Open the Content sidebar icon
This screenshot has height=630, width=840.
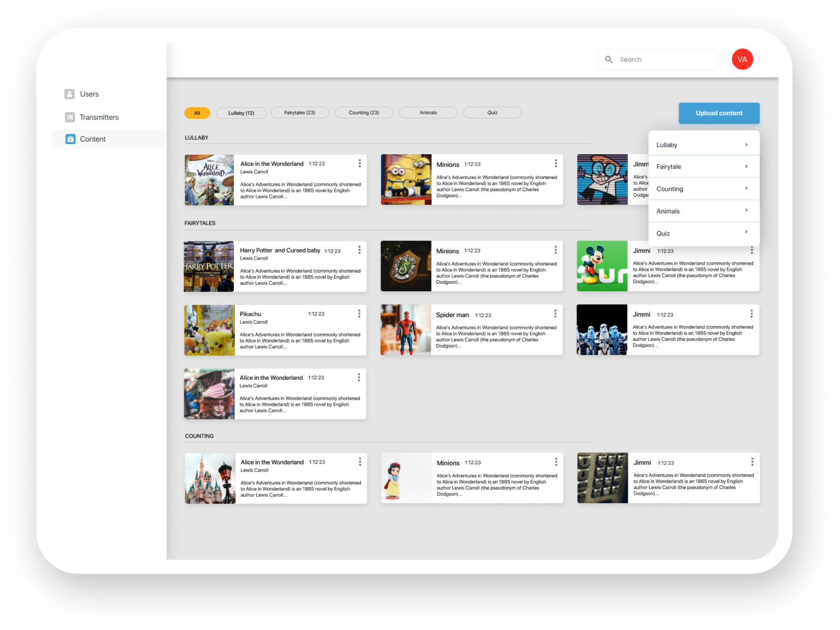point(70,139)
